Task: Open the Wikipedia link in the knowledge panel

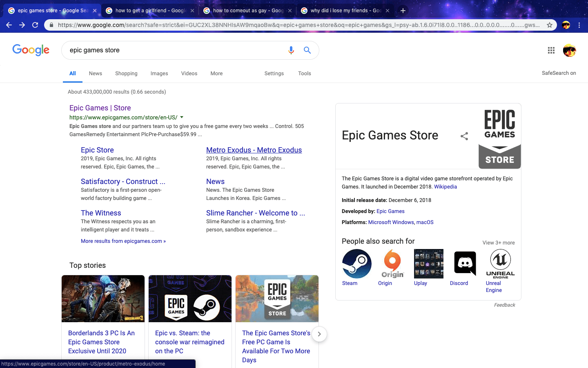Action: (445, 187)
